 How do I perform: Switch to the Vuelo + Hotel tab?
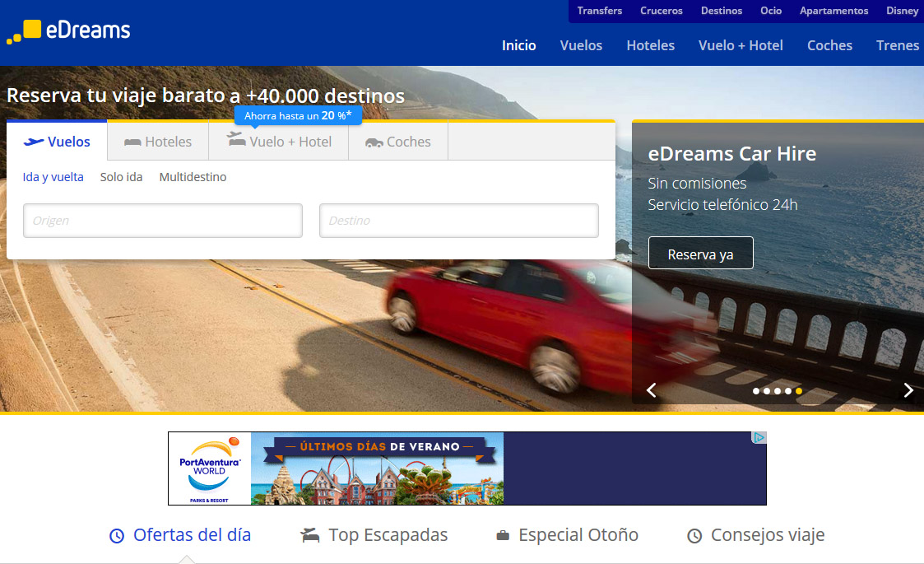[279, 142]
